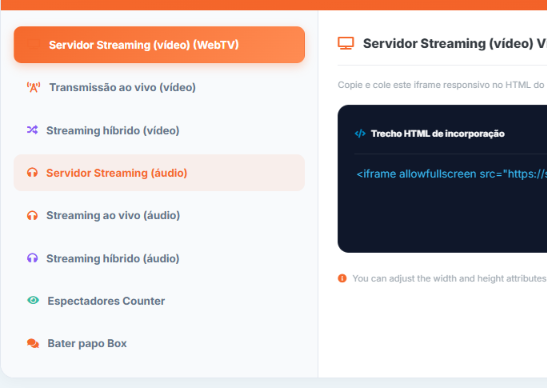Image resolution: width=547 pixels, height=388 pixels.
Task: Click the Trecho HTML de incorporação title
Action: [437, 134]
